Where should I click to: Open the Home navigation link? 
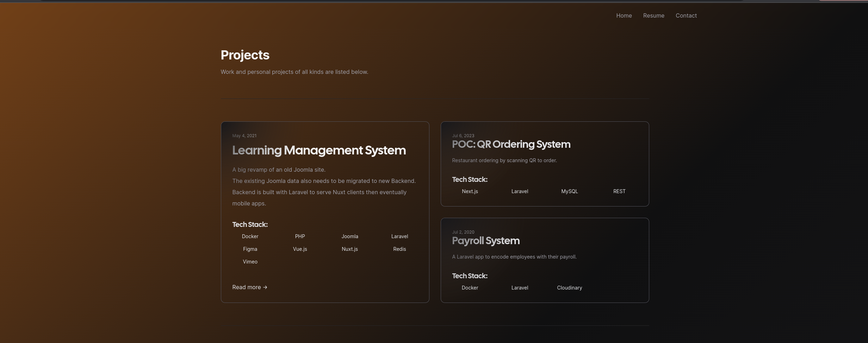click(624, 15)
